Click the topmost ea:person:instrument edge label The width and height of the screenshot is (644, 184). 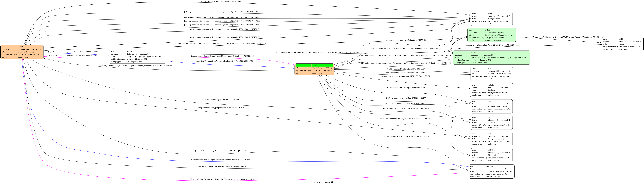(x=222, y=1)
